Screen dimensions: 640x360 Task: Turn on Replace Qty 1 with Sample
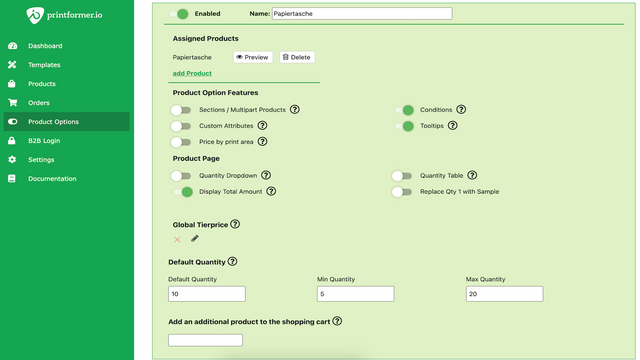pyautogui.click(x=402, y=192)
